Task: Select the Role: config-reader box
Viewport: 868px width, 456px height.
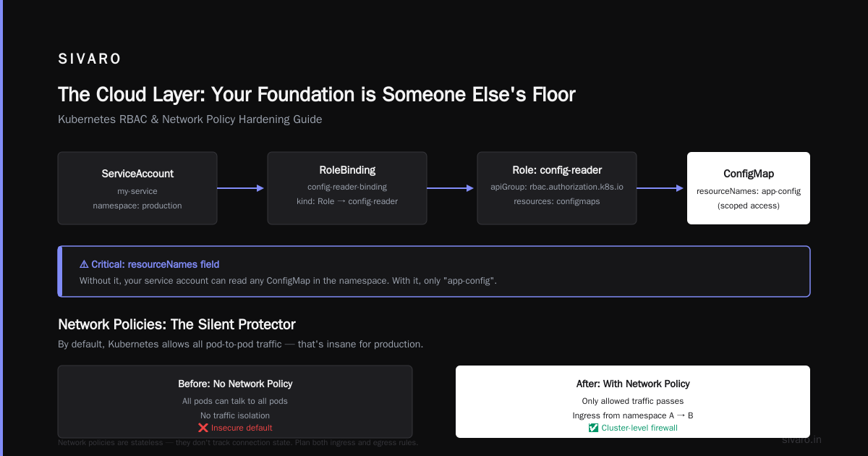Action: click(557, 188)
